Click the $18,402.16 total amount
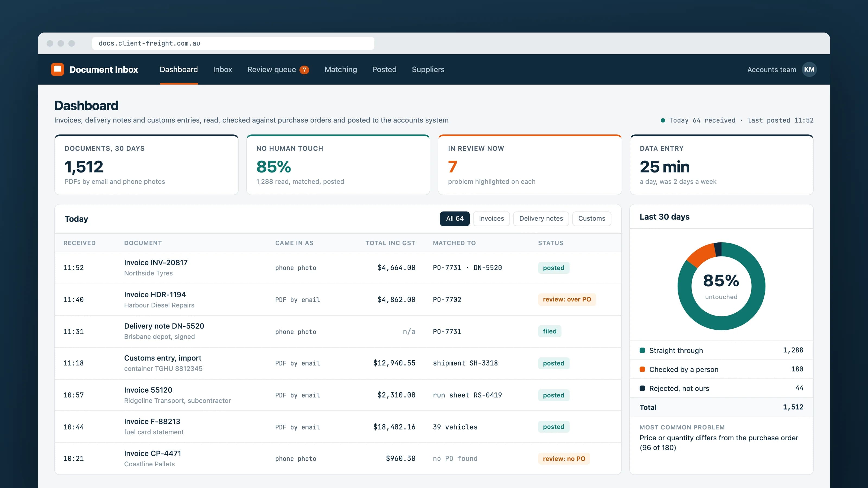Viewport: 868px width, 488px height. click(394, 427)
